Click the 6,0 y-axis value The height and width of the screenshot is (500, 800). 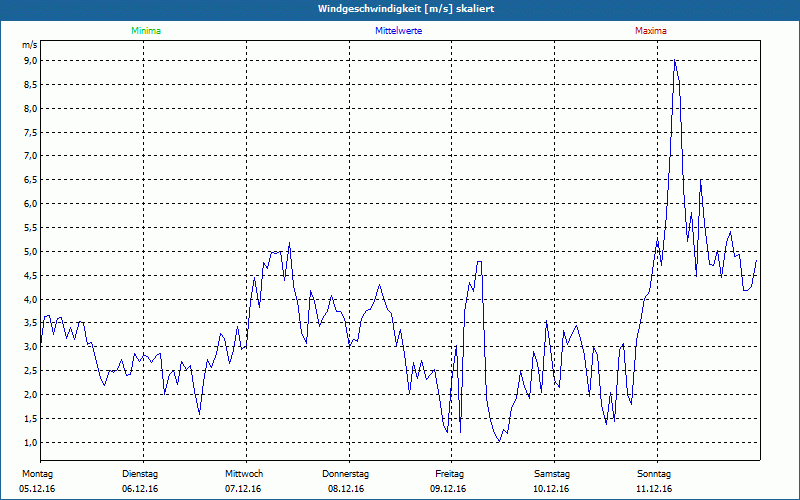[31, 204]
